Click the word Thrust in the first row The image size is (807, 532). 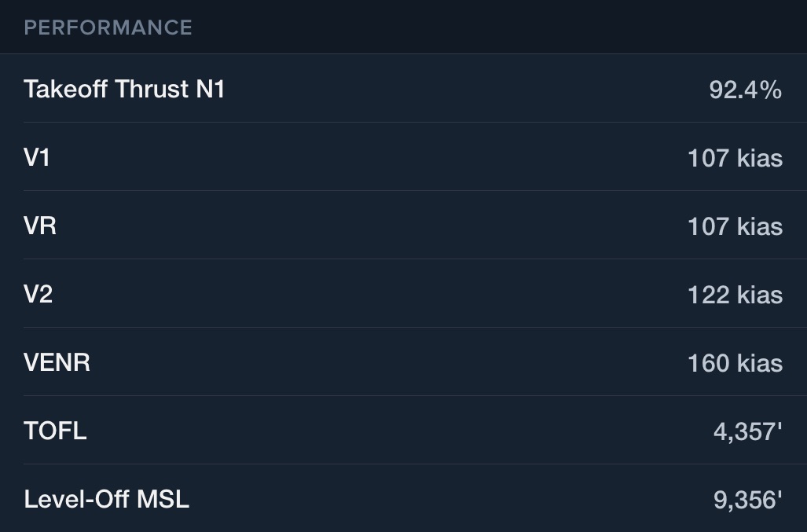pyautogui.click(x=152, y=89)
